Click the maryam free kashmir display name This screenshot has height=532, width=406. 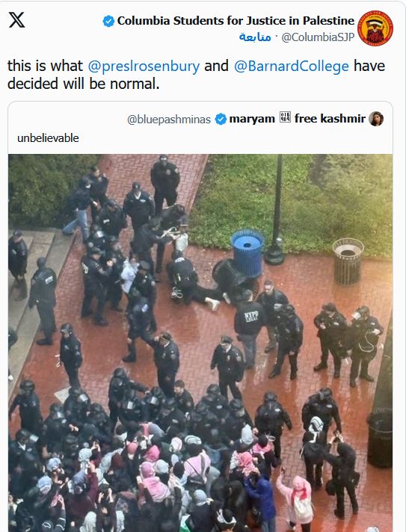pos(297,118)
